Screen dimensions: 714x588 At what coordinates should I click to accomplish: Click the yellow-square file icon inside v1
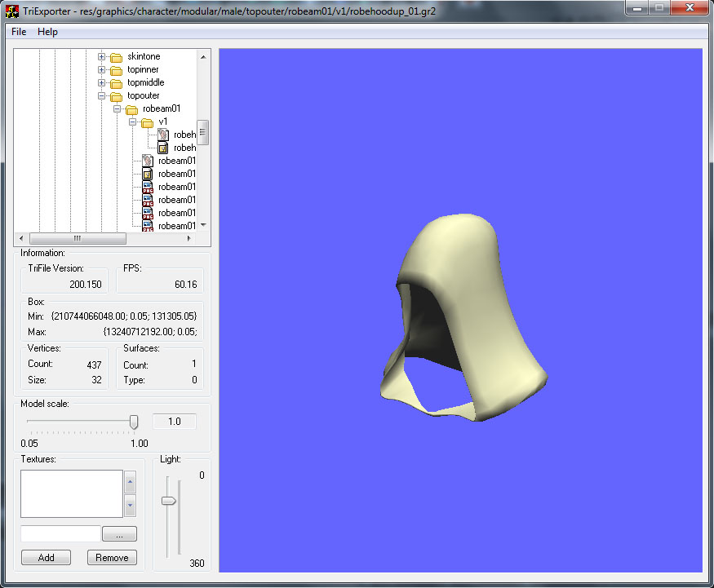tap(163, 148)
